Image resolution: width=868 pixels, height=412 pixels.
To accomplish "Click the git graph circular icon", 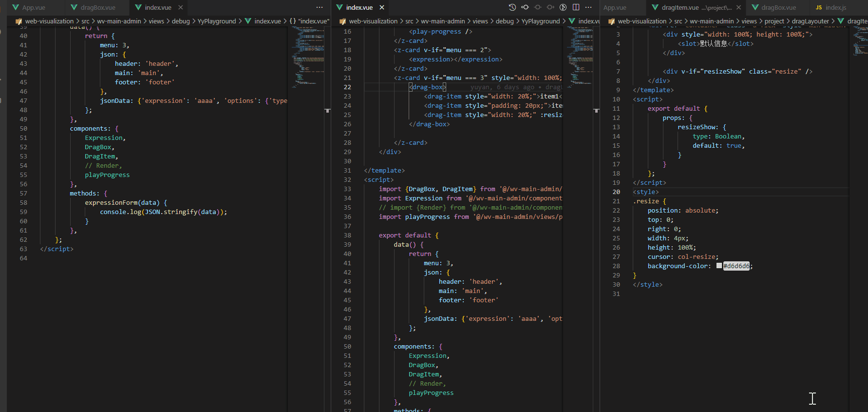I will pos(563,7).
